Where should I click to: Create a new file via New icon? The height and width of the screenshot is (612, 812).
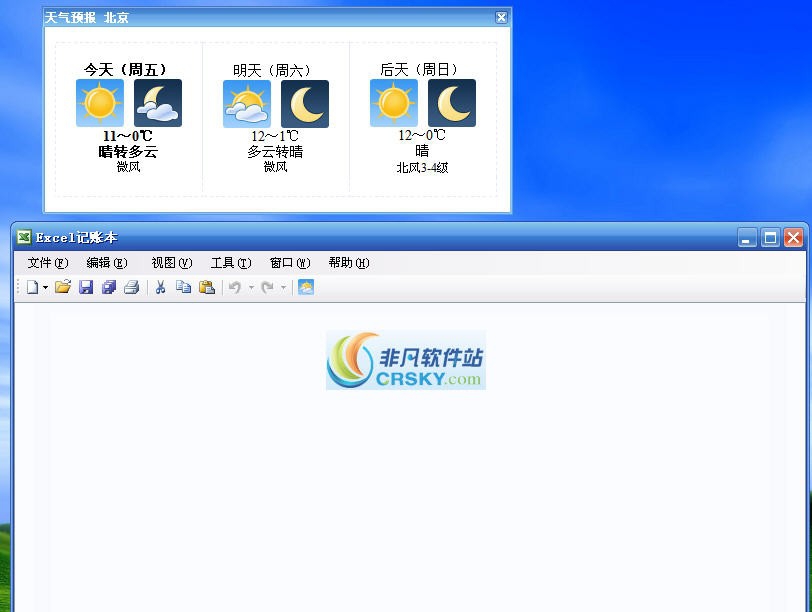[x=33, y=287]
